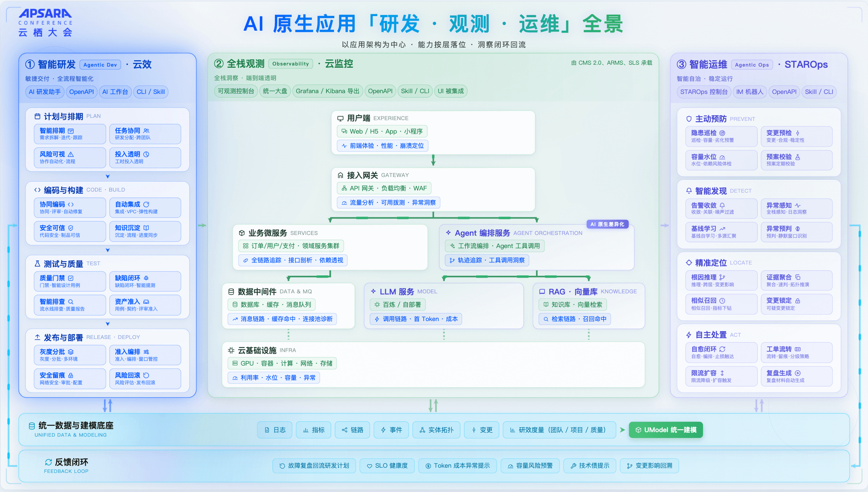The image size is (868, 492).
Task: Select the IM 机器人 pill
Action: (x=749, y=92)
